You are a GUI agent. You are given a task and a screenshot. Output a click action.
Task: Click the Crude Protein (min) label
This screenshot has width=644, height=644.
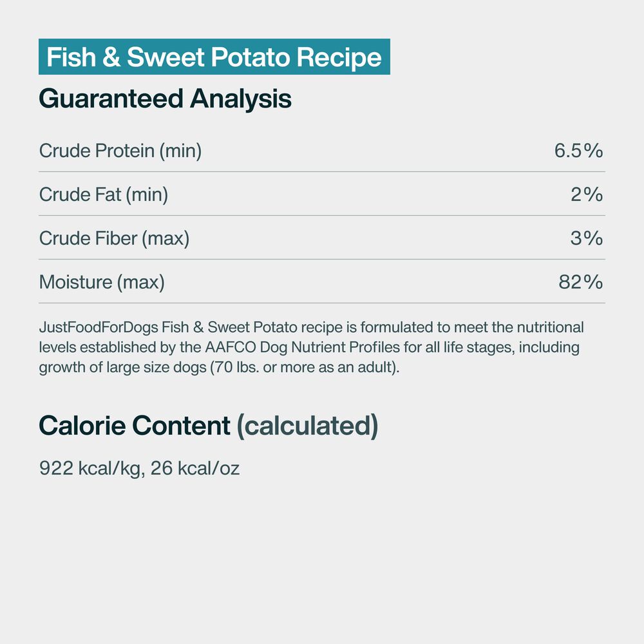pos(120,151)
